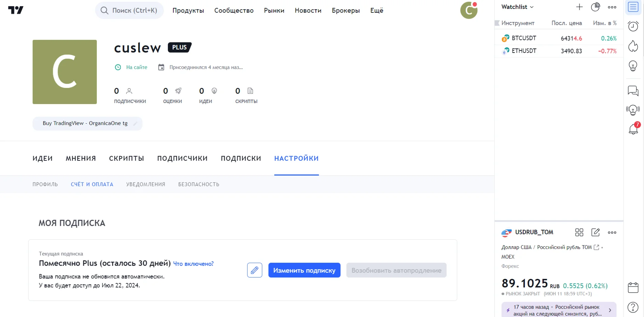Open the Ещё menu
Image resolution: width=644 pixels, height=317 pixels.
[x=377, y=11]
